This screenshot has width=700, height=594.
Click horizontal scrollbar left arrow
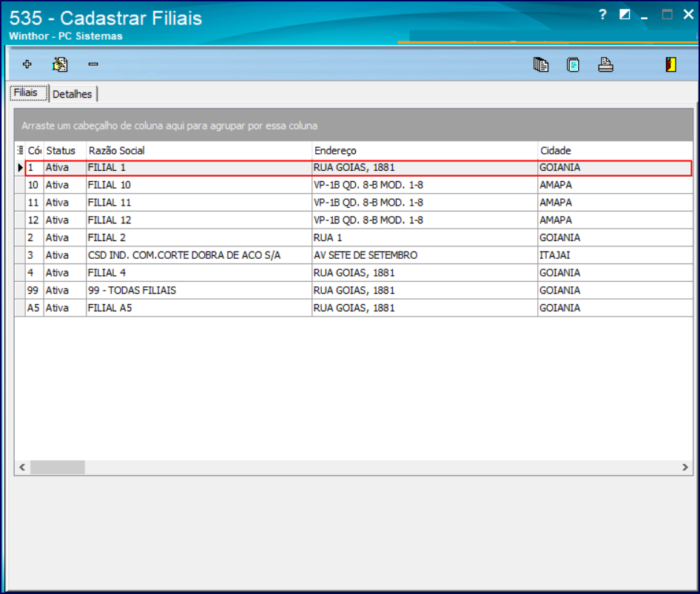22,468
